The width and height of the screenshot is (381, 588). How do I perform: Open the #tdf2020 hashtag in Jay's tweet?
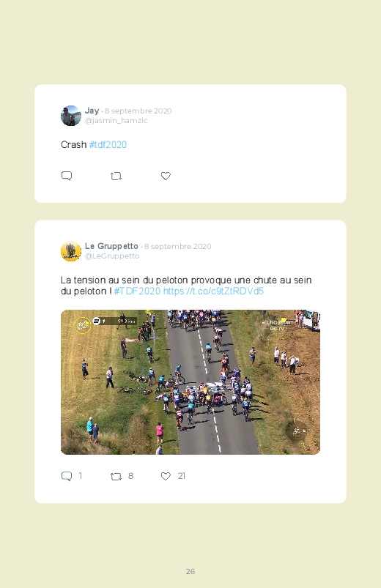pyautogui.click(x=108, y=145)
